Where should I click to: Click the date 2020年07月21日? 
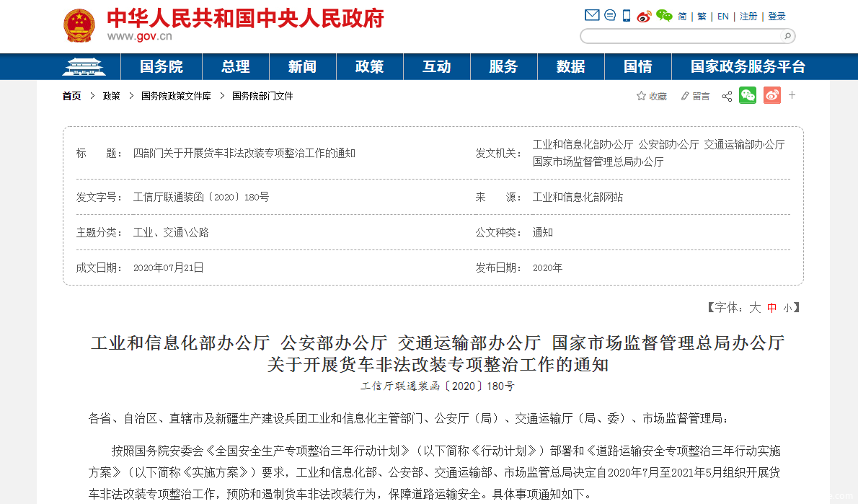pyautogui.click(x=169, y=268)
